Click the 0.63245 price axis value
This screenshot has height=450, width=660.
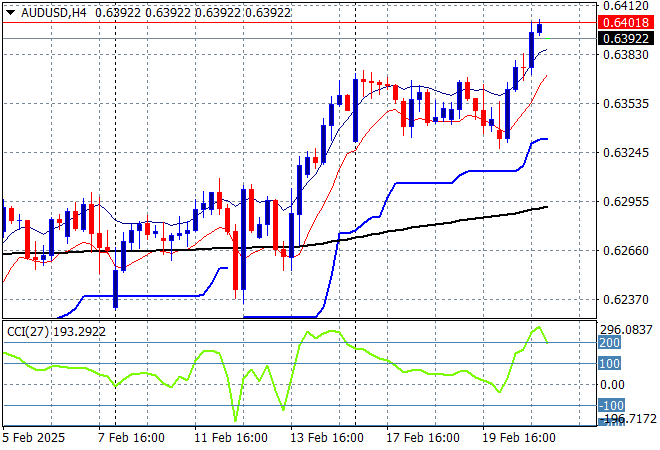(626, 152)
